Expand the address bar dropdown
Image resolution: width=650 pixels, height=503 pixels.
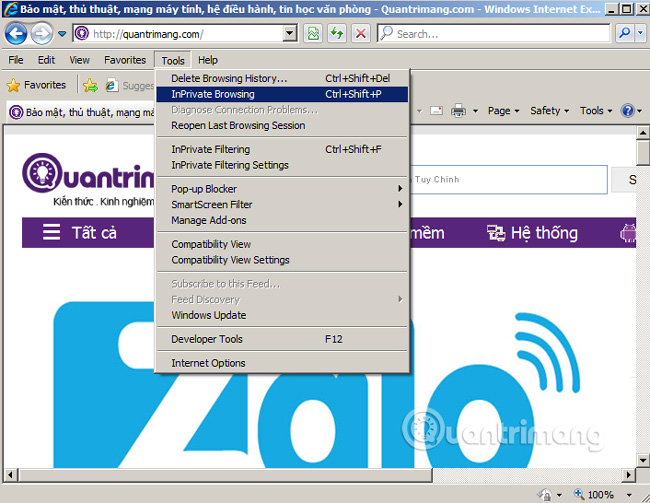click(290, 33)
